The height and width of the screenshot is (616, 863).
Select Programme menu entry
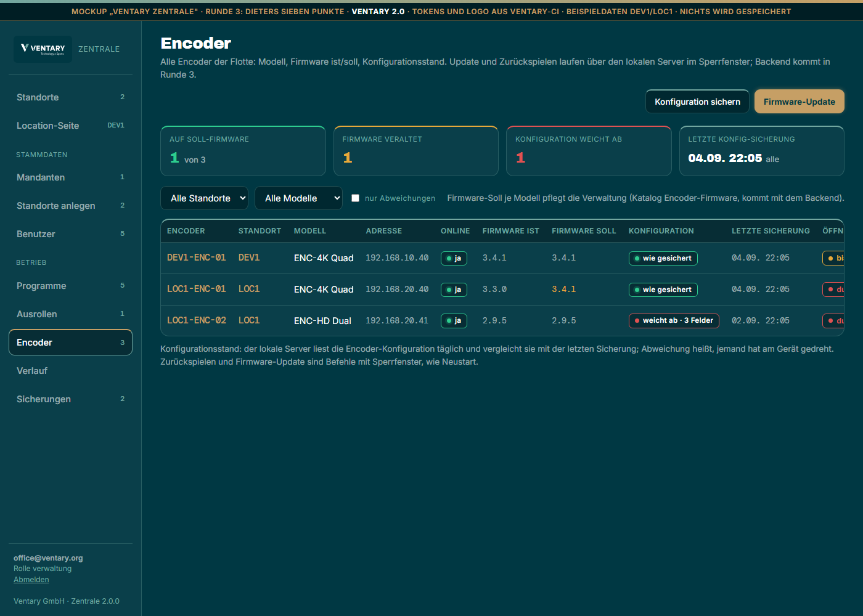[70, 286]
